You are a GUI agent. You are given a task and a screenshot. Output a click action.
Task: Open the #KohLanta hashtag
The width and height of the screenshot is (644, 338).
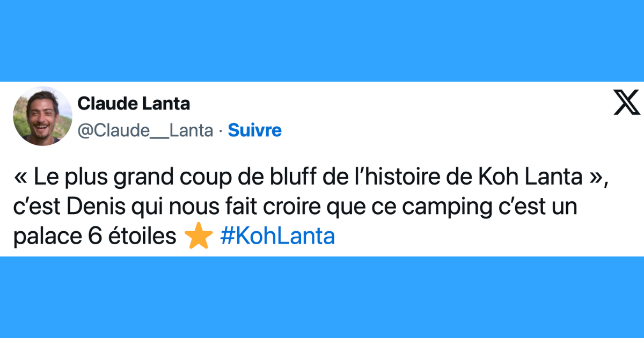pyautogui.click(x=277, y=237)
